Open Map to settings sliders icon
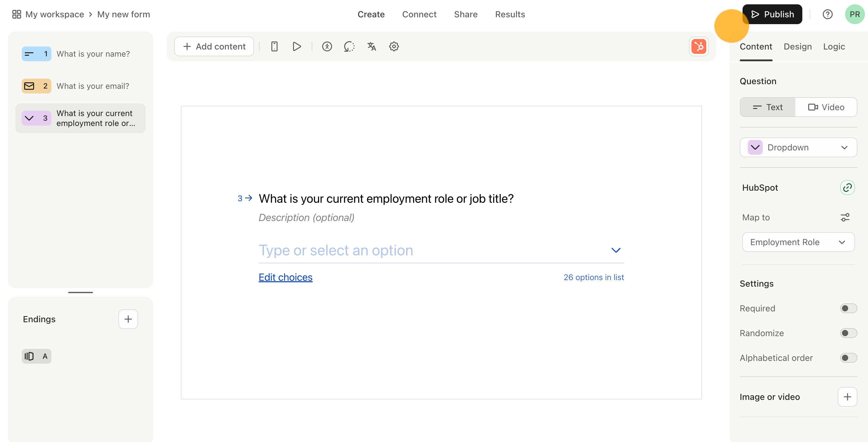 [x=845, y=218]
